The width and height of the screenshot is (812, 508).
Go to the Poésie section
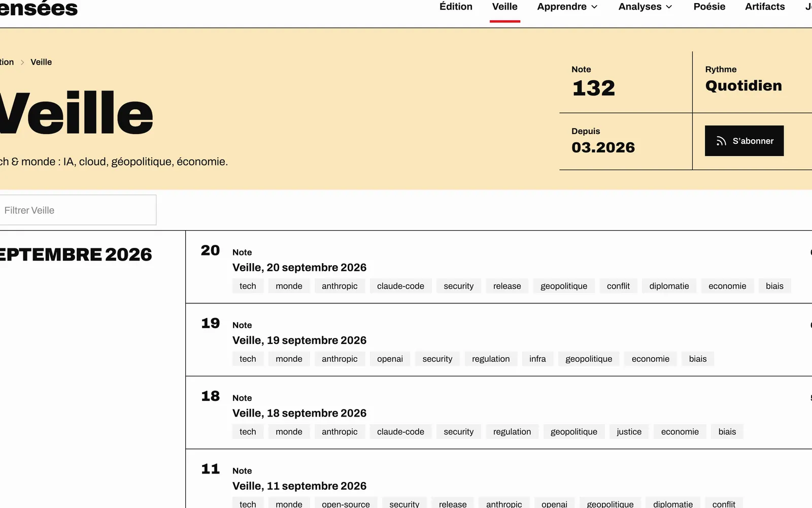[709, 7]
